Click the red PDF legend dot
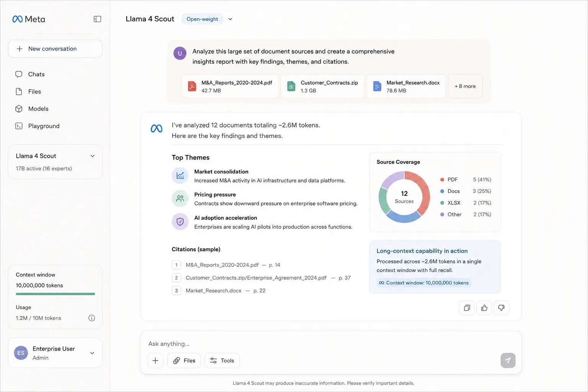Image resolution: width=588 pixels, height=392 pixels. point(442,180)
